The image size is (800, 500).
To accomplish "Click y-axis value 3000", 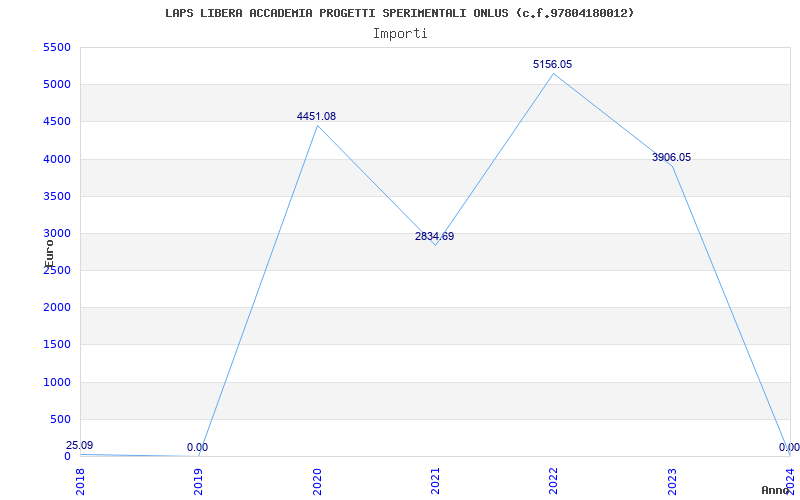I will pyautogui.click(x=57, y=234).
